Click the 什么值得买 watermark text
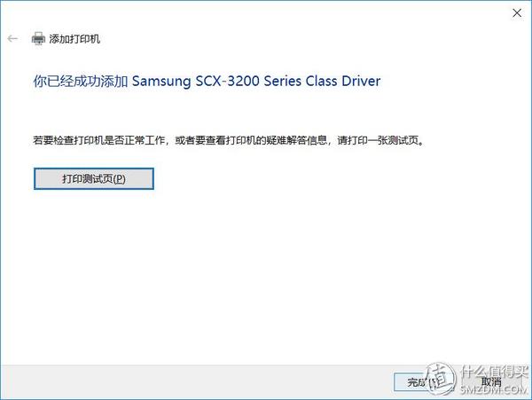This screenshot has width=532, height=400. pyautogui.click(x=495, y=372)
